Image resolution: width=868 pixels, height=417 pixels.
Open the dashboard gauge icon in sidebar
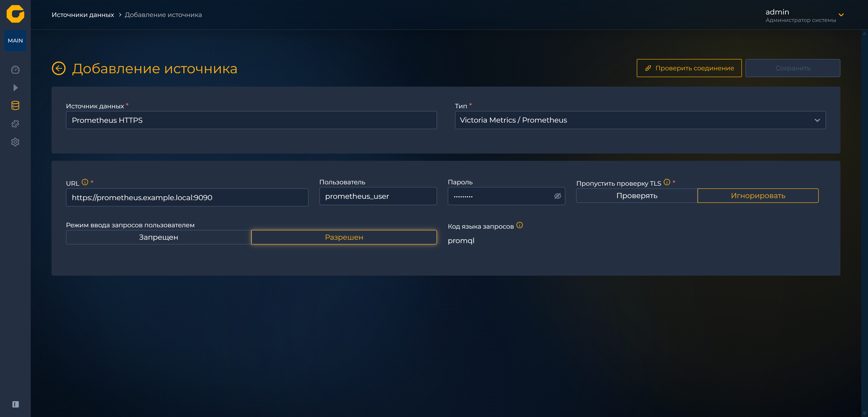coord(15,70)
